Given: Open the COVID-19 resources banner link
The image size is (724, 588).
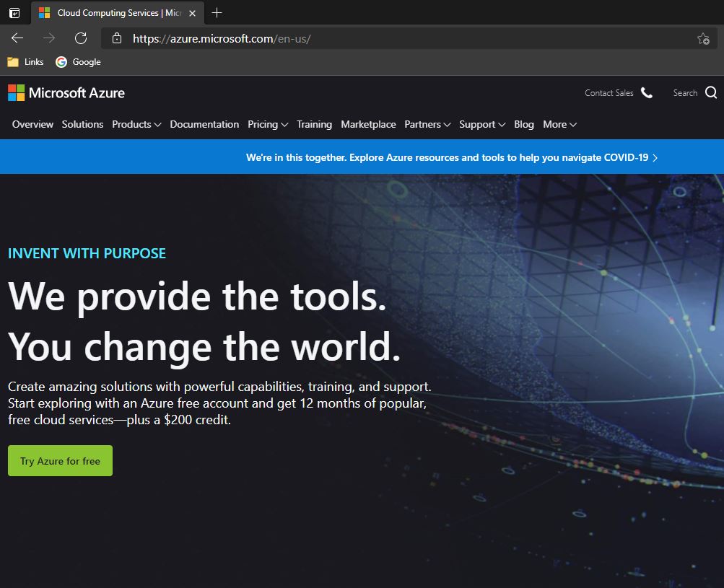Looking at the screenshot, I should [452, 157].
